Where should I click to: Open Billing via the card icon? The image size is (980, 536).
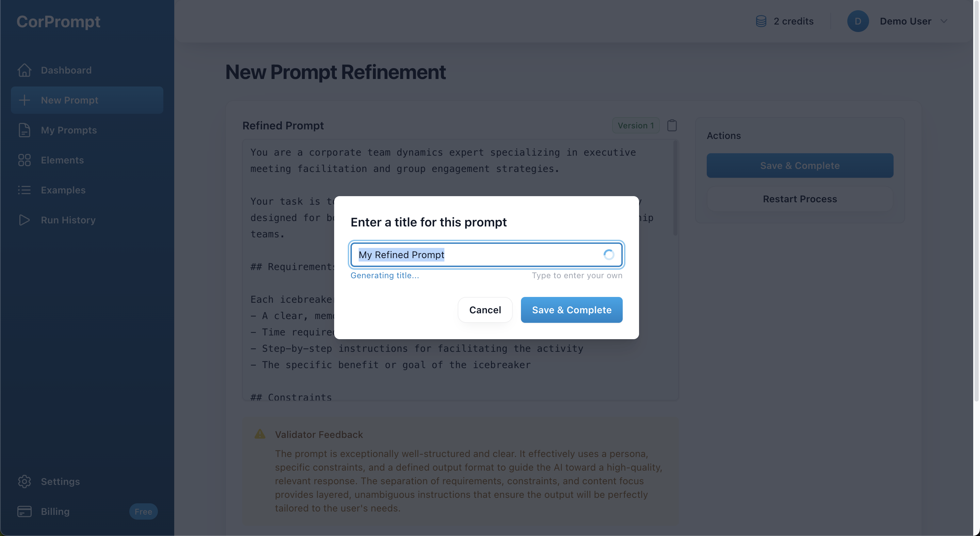click(x=24, y=511)
